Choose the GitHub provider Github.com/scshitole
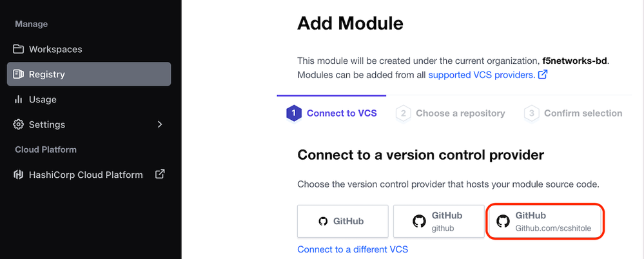The width and height of the screenshot is (644, 259). (545, 221)
